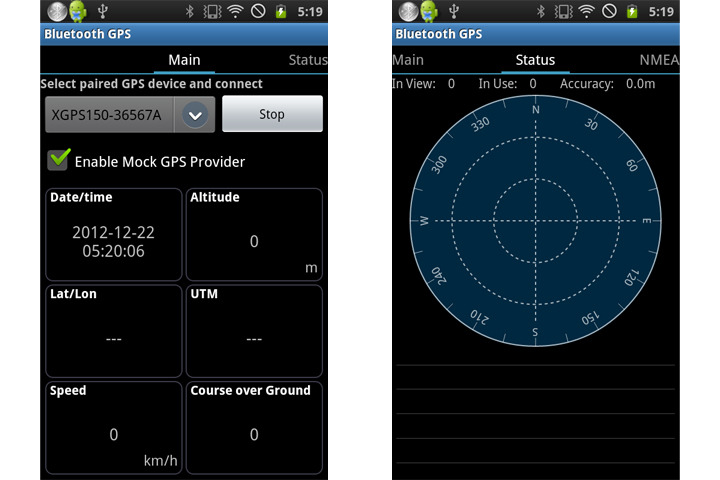The width and height of the screenshot is (720, 480).
Task: Tap the Lat/Lon panel
Action: pyautogui.click(x=114, y=331)
